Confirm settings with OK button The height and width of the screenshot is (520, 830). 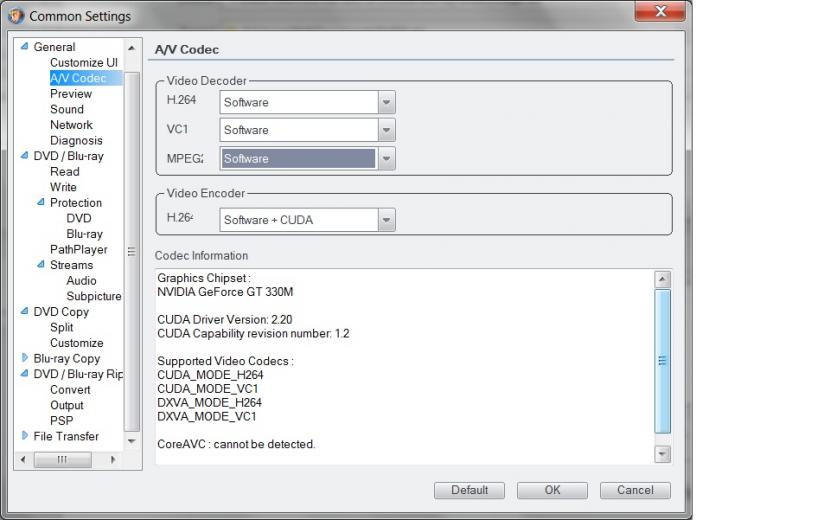click(x=552, y=490)
